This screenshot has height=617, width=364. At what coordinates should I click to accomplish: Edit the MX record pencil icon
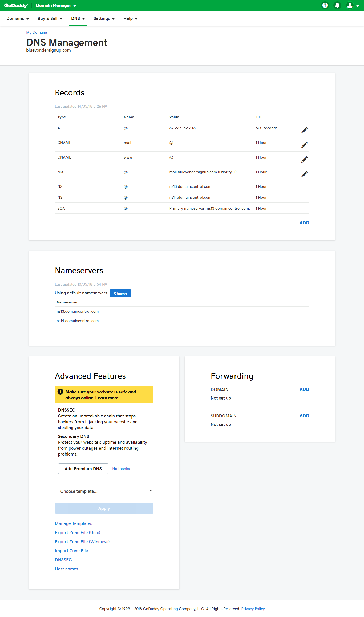pyautogui.click(x=304, y=174)
